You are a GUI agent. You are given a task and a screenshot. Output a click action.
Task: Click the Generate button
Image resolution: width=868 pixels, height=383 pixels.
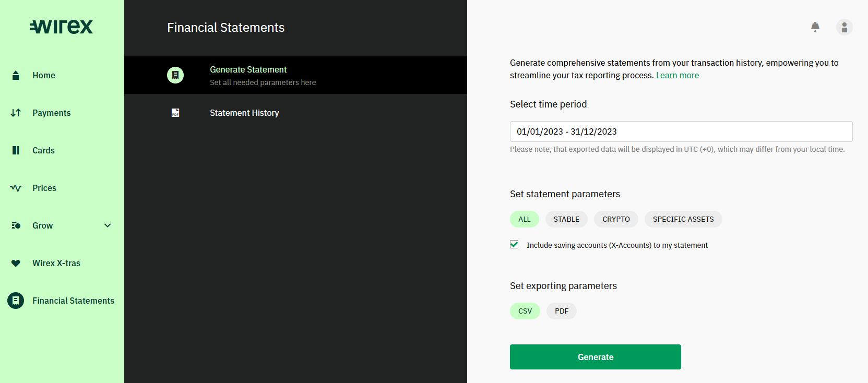(596, 357)
